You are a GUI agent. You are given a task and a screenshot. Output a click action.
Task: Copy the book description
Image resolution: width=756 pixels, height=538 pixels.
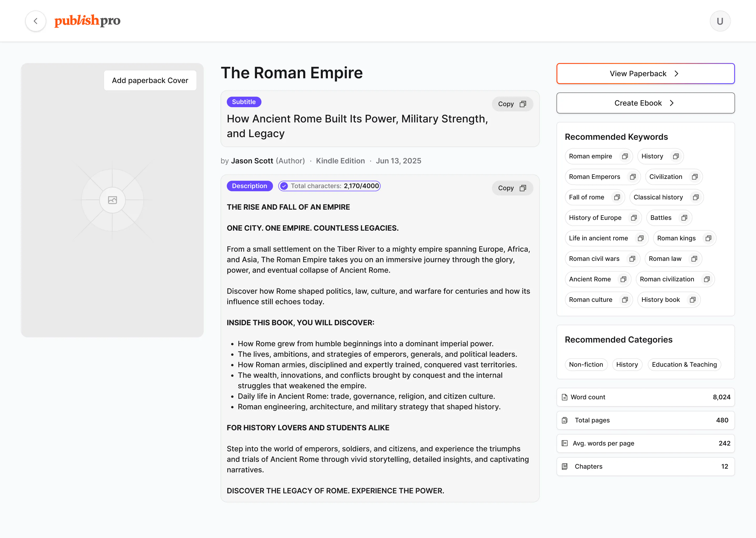tap(512, 188)
